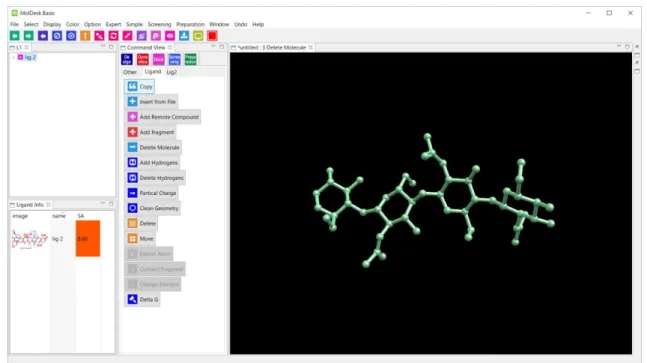Open the Expert menu
This screenshot has height=363, width=647.
(x=113, y=24)
